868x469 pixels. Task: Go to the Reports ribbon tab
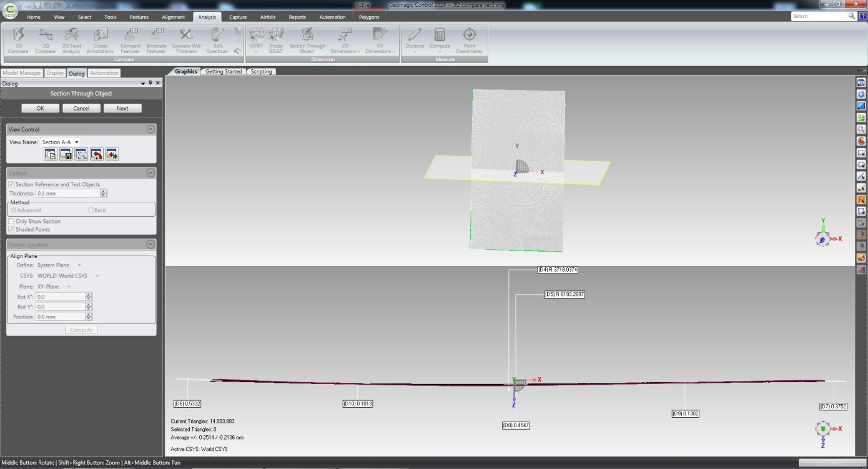coord(297,17)
